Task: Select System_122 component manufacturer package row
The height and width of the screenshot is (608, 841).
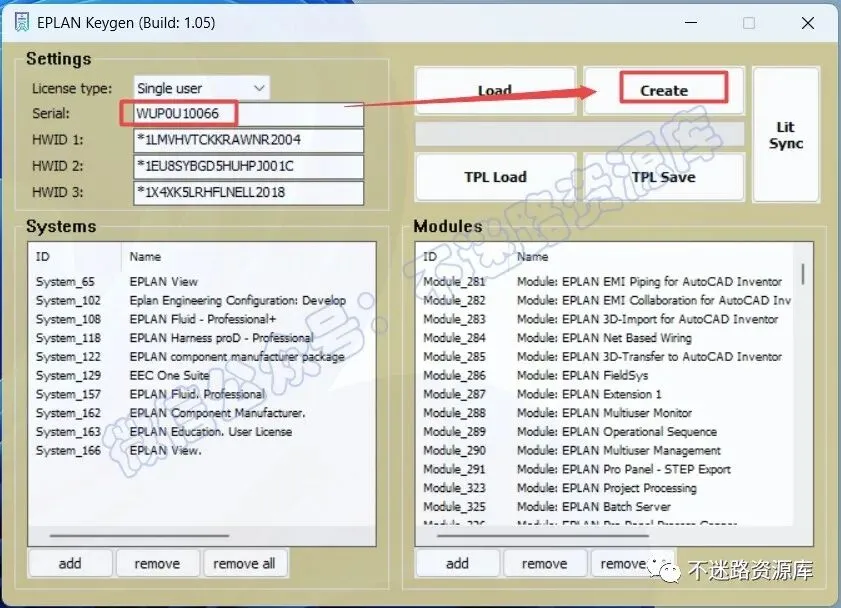Action: (202, 357)
